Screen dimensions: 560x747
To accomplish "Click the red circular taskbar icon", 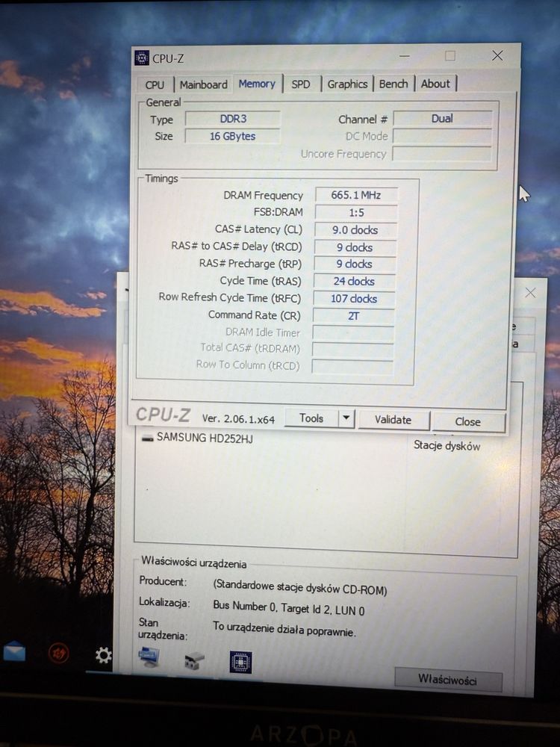I will pos(59,653).
